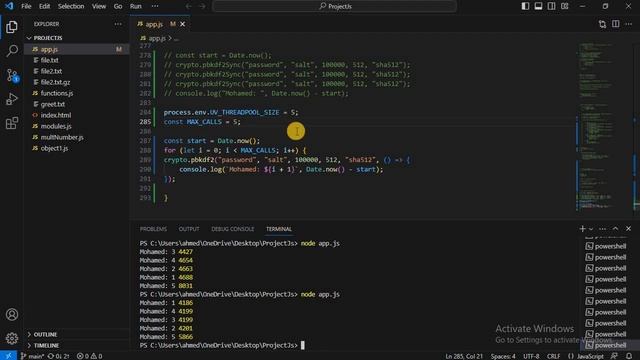640x360 pixels.
Task: Open index.html in the explorer
Action: 76,115
